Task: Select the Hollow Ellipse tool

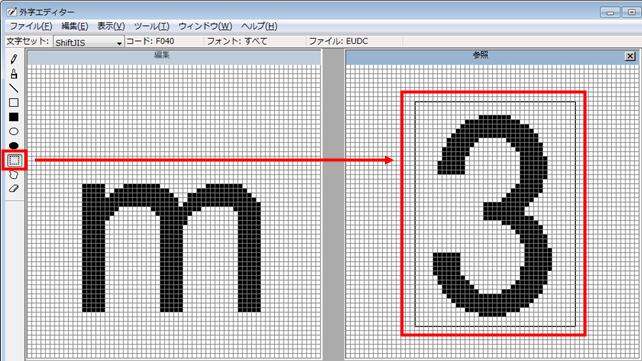Action: click(x=14, y=131)
